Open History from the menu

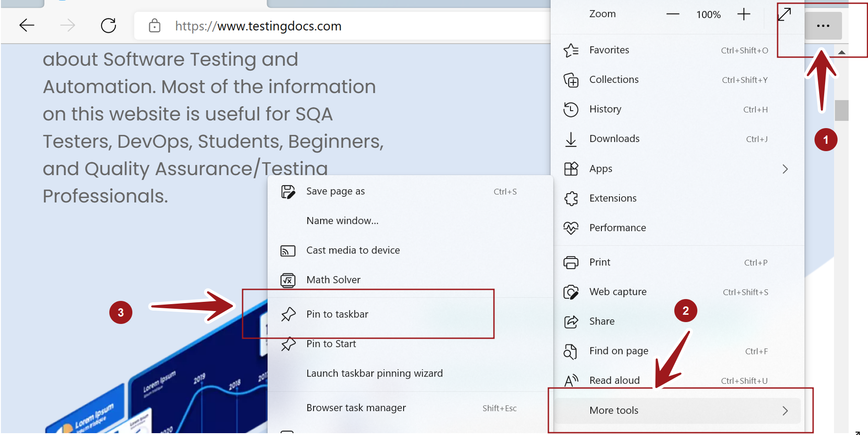point(678,109)
